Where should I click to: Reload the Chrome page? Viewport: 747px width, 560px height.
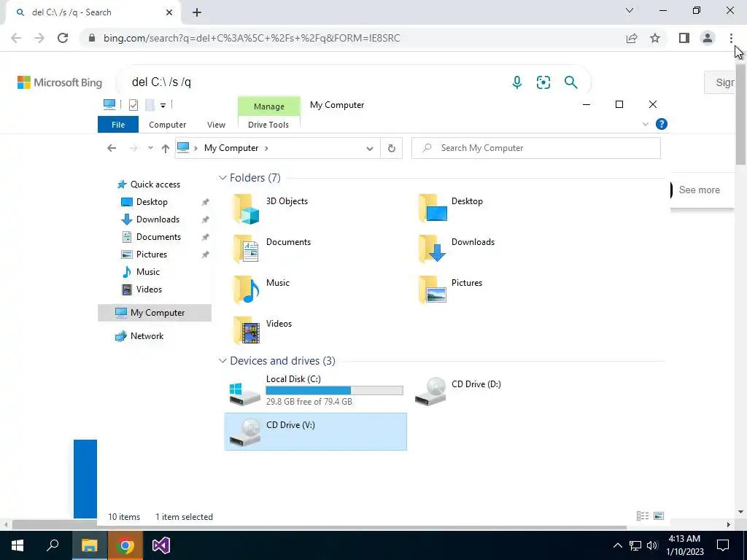click(63, 38)
